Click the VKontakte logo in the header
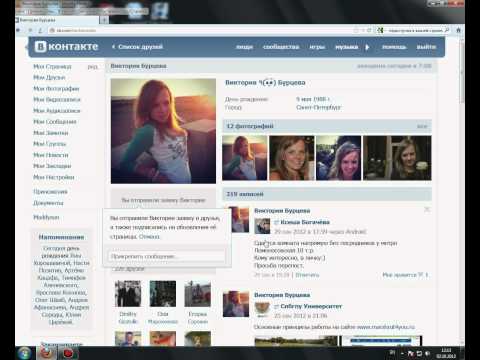The image size is (480, 360). coord(67,47)
